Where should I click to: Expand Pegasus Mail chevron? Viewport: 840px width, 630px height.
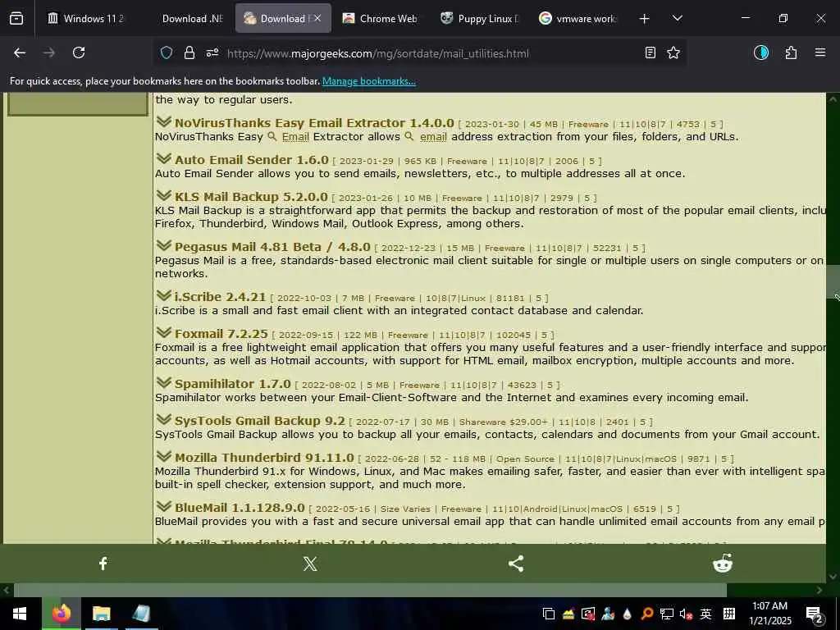click(163, 245)
